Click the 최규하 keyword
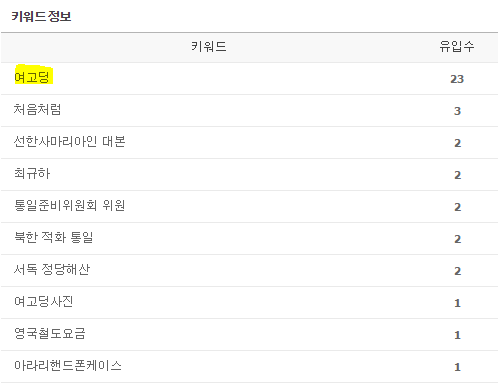502x387 pixels. (32, 173)
